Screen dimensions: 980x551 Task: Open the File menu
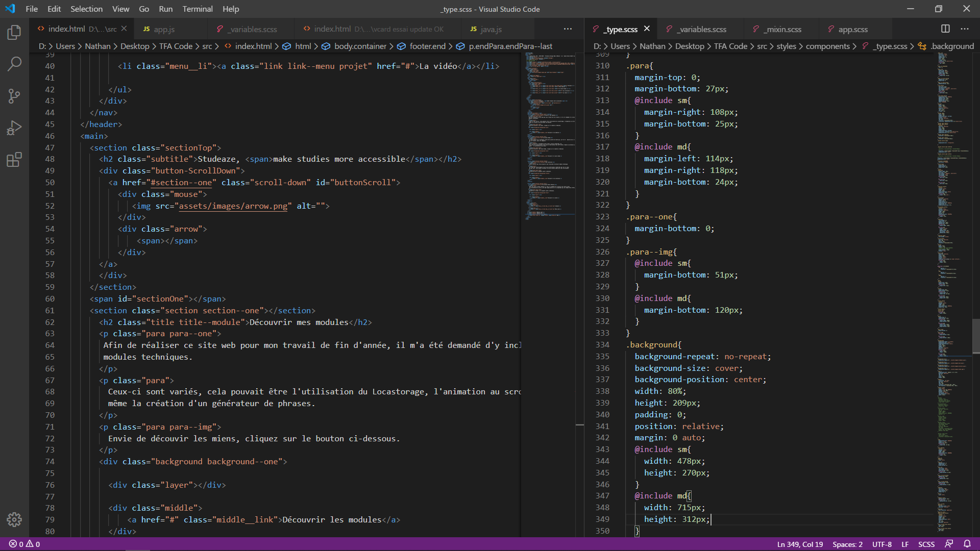point(32,9)
